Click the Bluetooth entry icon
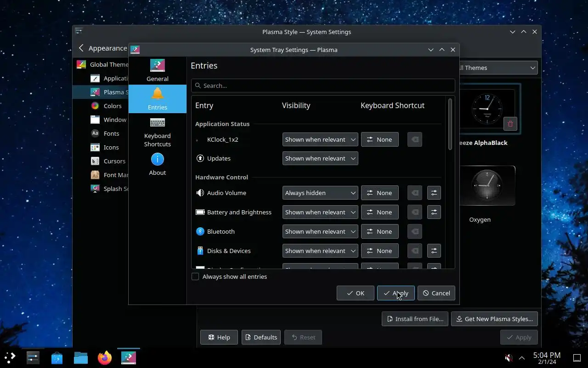Viewport: 588px width, 368px height. pos(200,231)
